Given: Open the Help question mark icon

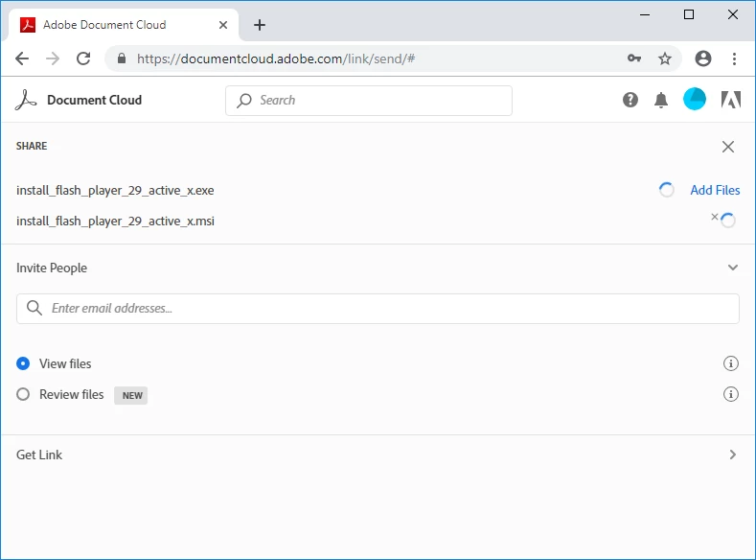Looking at the screenshot, I should click(x=630, y=100).
